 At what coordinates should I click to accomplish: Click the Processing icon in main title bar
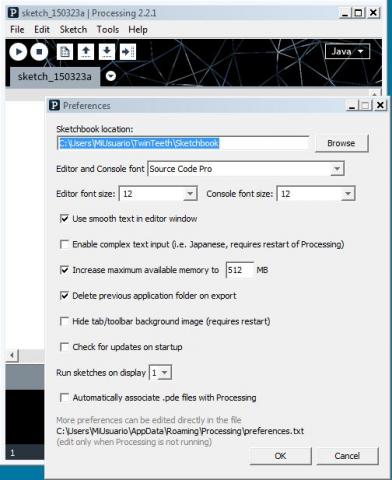[x=13, y=13]
